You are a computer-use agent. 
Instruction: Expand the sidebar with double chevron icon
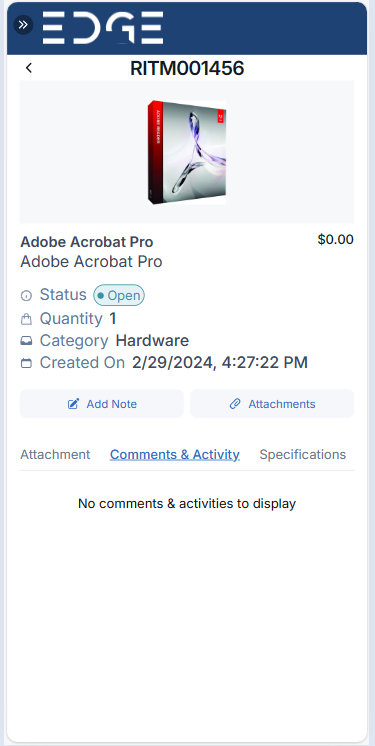[23, 25]
